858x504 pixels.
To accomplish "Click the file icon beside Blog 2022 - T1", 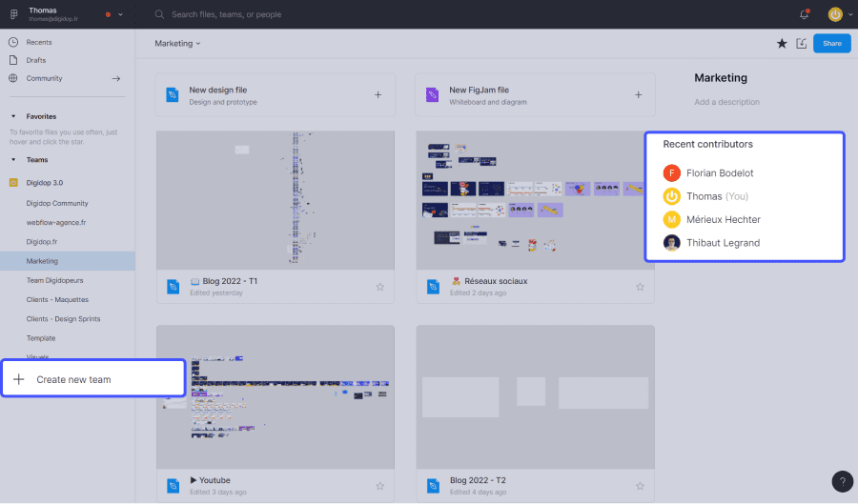I will click(x=173, y=287).
